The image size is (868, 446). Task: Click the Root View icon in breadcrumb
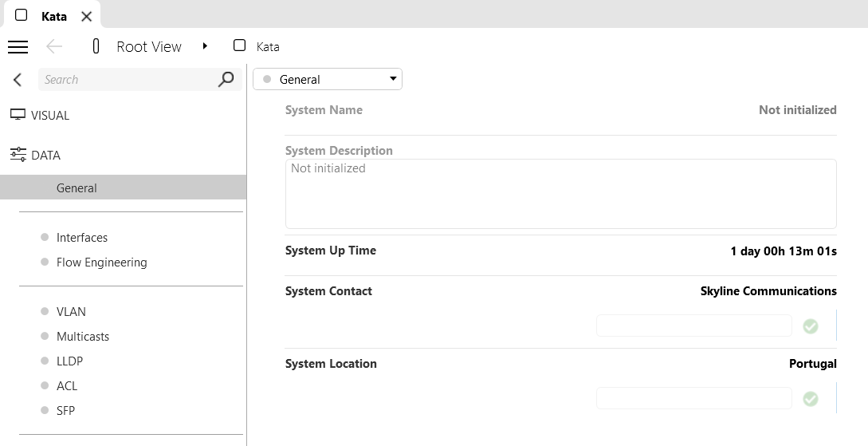[x=96, y=46]
